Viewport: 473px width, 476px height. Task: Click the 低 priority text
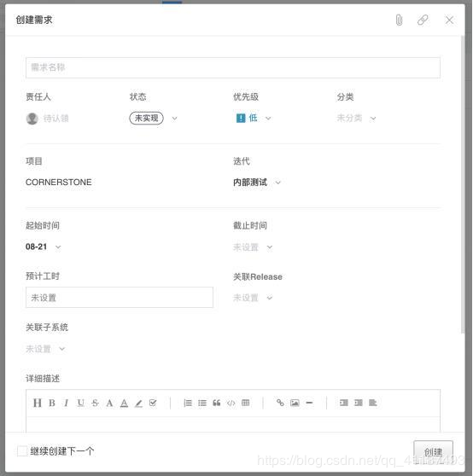253,118
